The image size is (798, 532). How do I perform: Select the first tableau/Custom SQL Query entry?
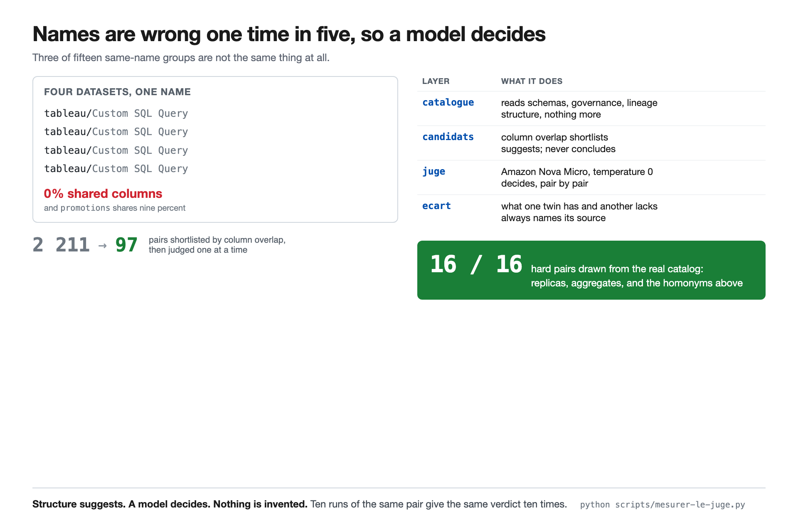116,113
